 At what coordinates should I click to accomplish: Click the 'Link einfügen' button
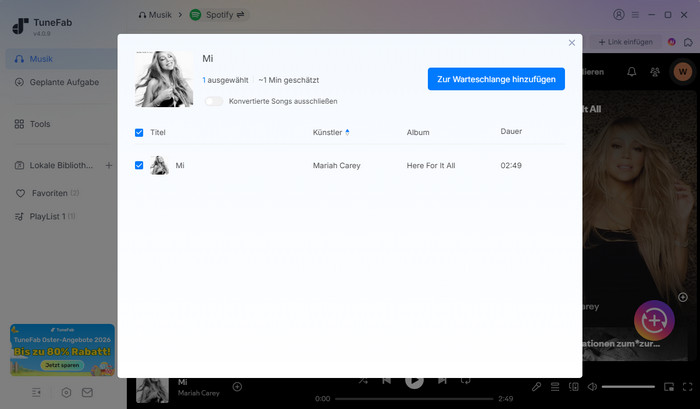point(625,41)
